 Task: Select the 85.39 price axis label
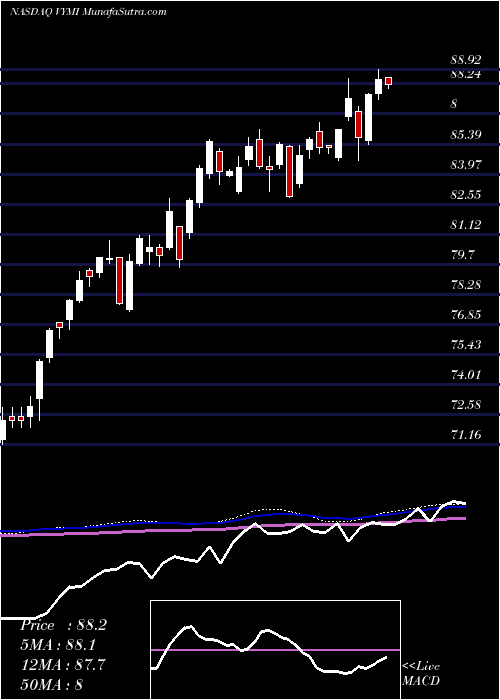[x=466, y=134]
